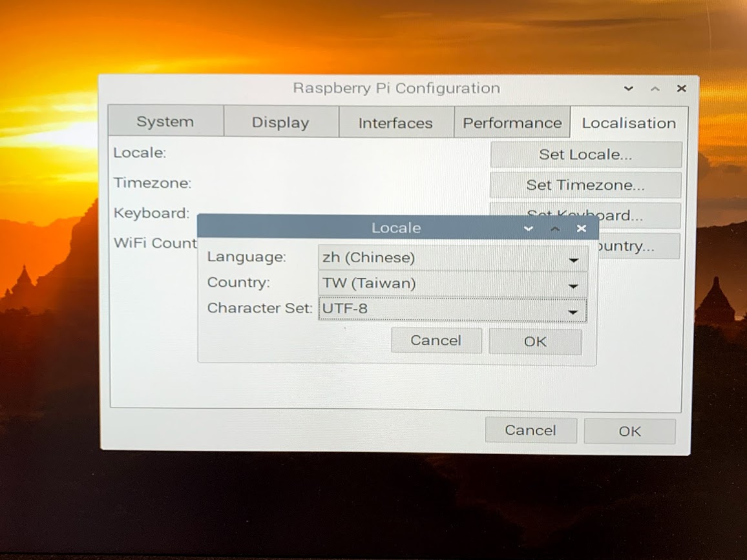This screenshot has width=747, height=560.
Task: Maximize the Locale dialog using up chevron
Action: [x=555, y=229]
